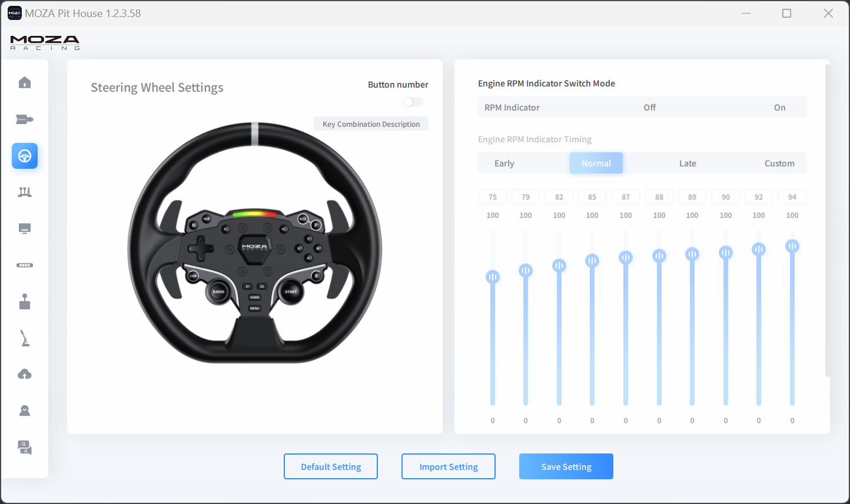
Task: Select Late RPM indicator timing
Action: [688, 163]
